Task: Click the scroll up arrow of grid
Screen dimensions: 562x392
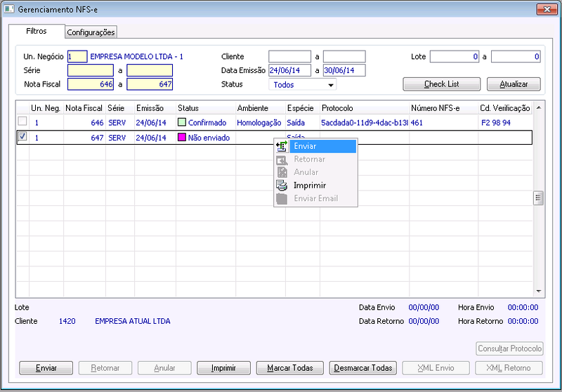Action: [x=538, y=107]
